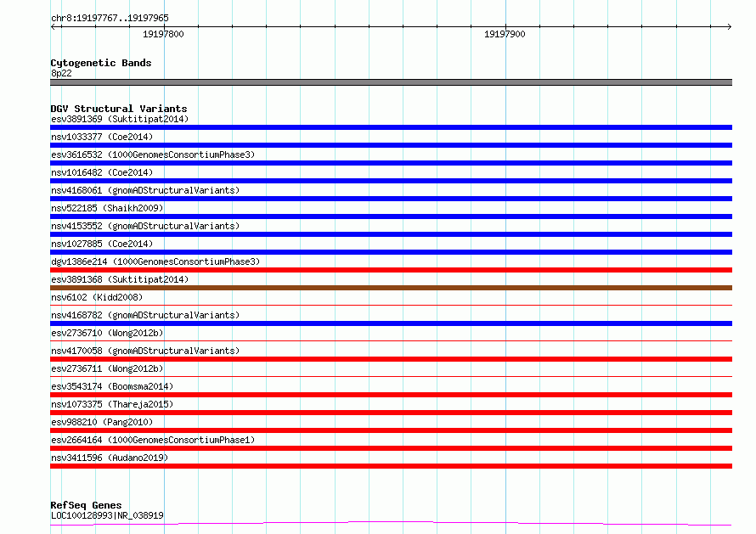Select the 8p22 band label
The image size is (756, 534).
[x=61, y=73]
